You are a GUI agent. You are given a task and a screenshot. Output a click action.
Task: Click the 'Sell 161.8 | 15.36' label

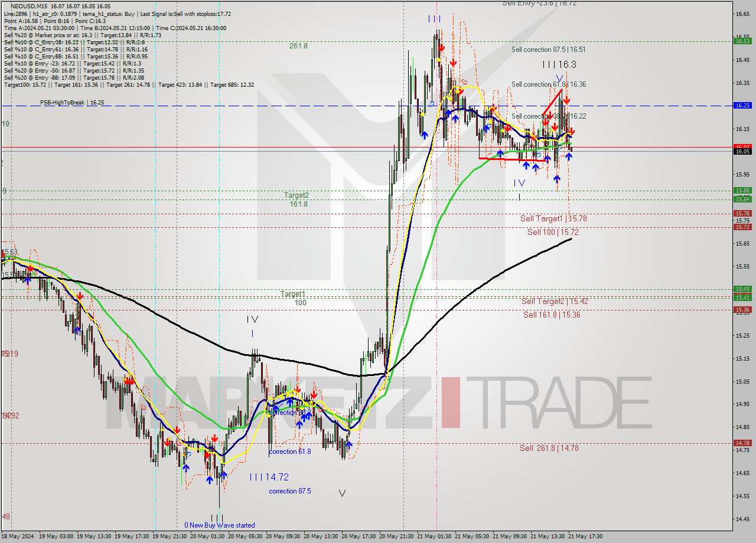(552, 315)
